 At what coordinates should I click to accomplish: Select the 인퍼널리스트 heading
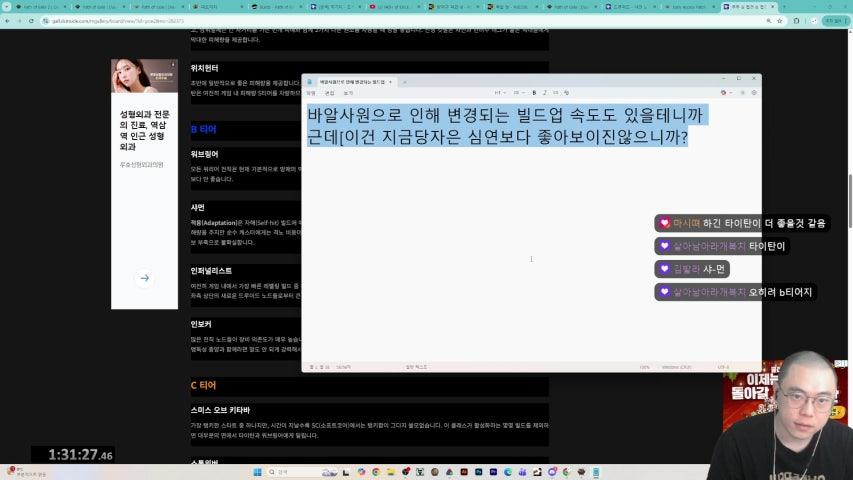pos(211,270)
